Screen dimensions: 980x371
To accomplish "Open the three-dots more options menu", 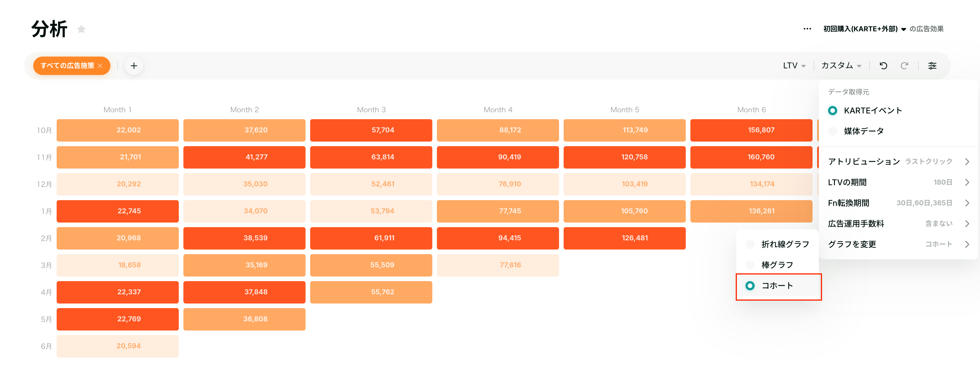I will tap(807, 29).
